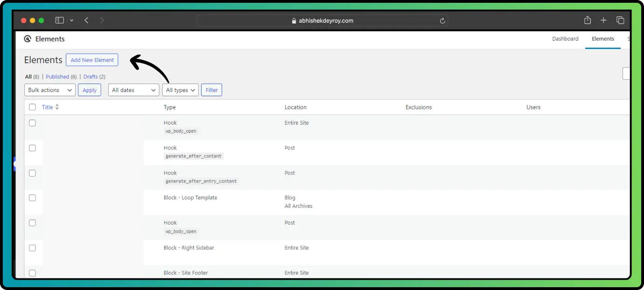Open the Safari share icon
Image resolution: width=644 pixels, height=290 pixels.
tap(588, 20)
